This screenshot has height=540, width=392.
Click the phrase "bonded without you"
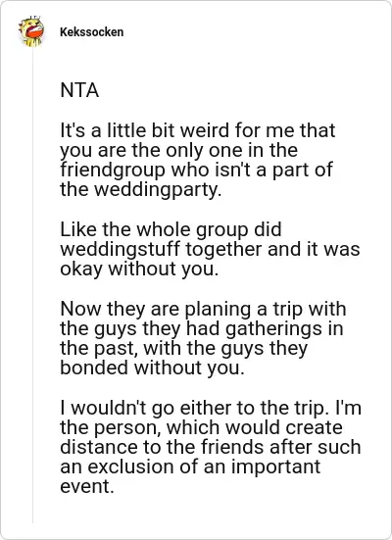pyautogui.click(x=150, y=368)
